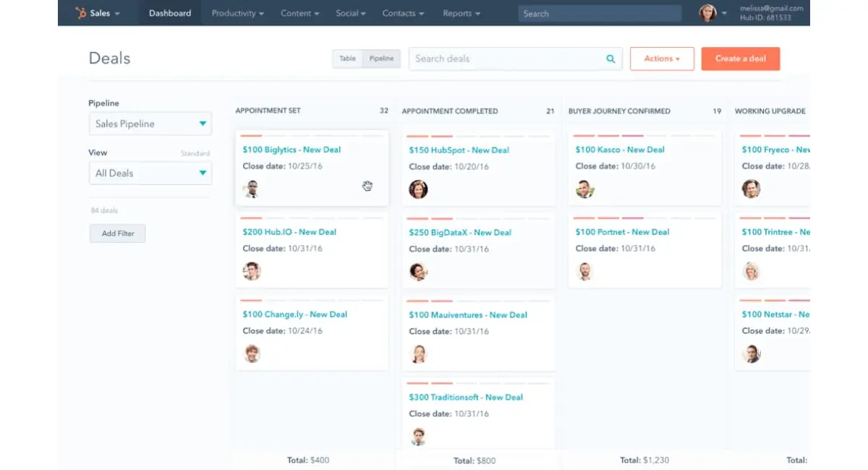Switch to Table view
868x470 pixels.
(x=346, y=59)
